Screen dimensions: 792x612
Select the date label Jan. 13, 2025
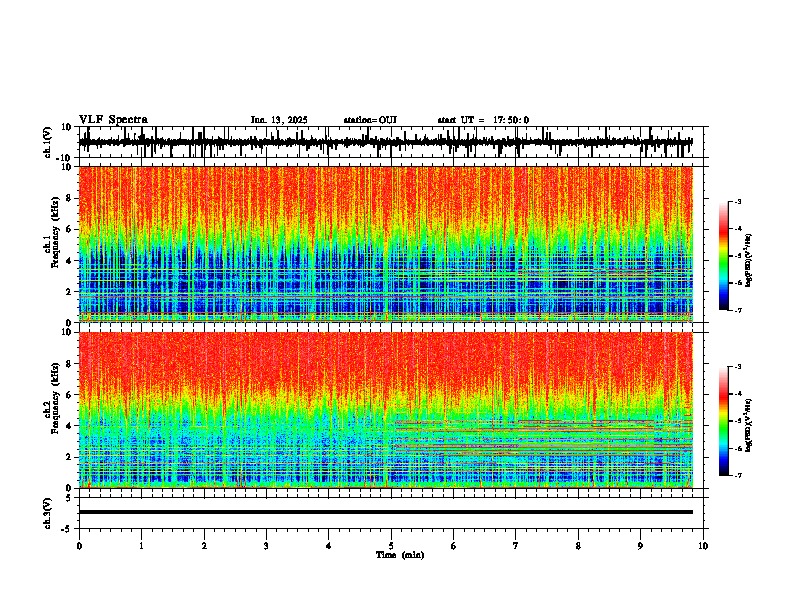[x=279, y=120]
